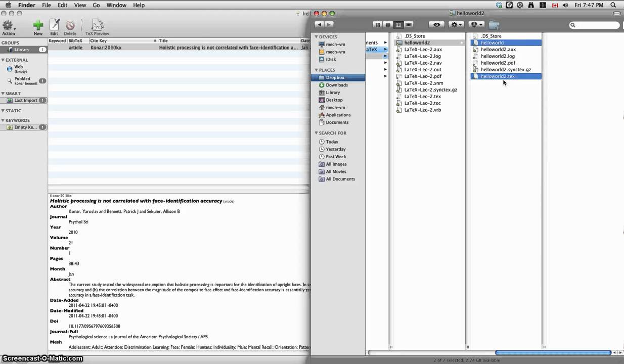Screen dimensions: 624x364
Task: Click the Quick Look eye button
Action: click(437, 25)
